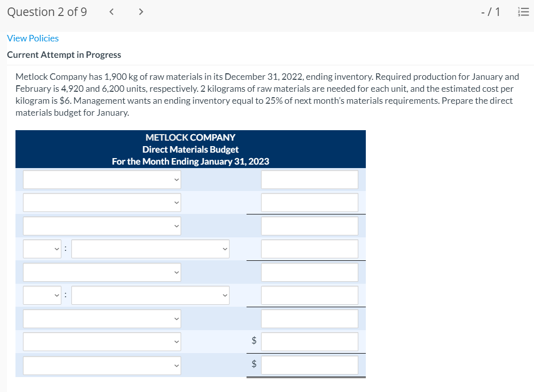Screen dimensions: 534x392
Task: Open the second row label dropdown
Action: (x=102, y=202)
